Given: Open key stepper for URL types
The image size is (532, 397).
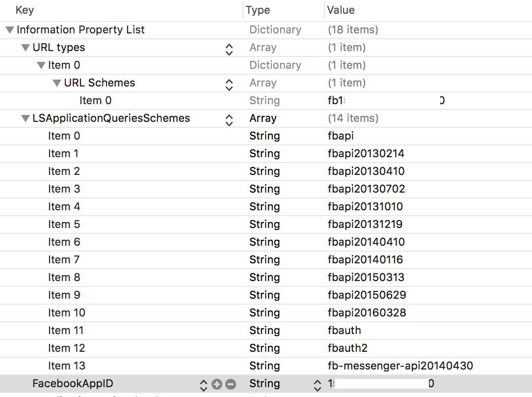Looking at the screenshot, I should tap(229, 49).
